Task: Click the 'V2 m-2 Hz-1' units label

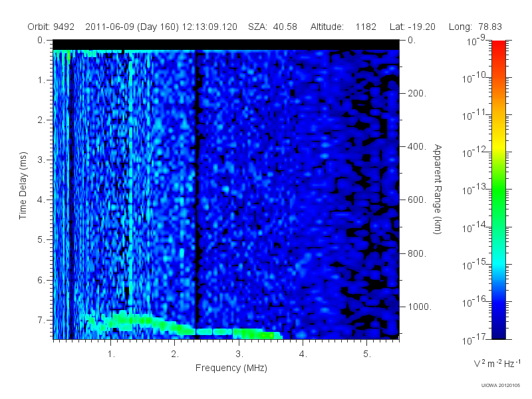Action: click(497, 363)
